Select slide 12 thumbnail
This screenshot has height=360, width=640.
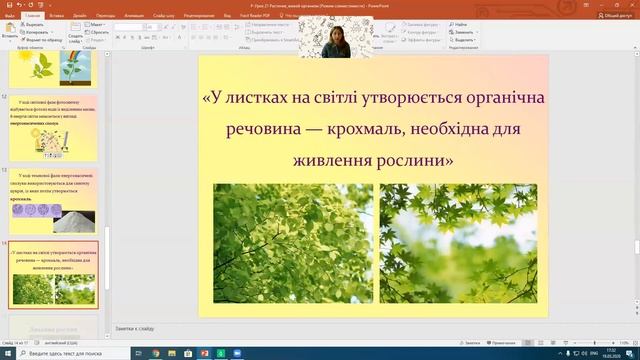[53, 128]
